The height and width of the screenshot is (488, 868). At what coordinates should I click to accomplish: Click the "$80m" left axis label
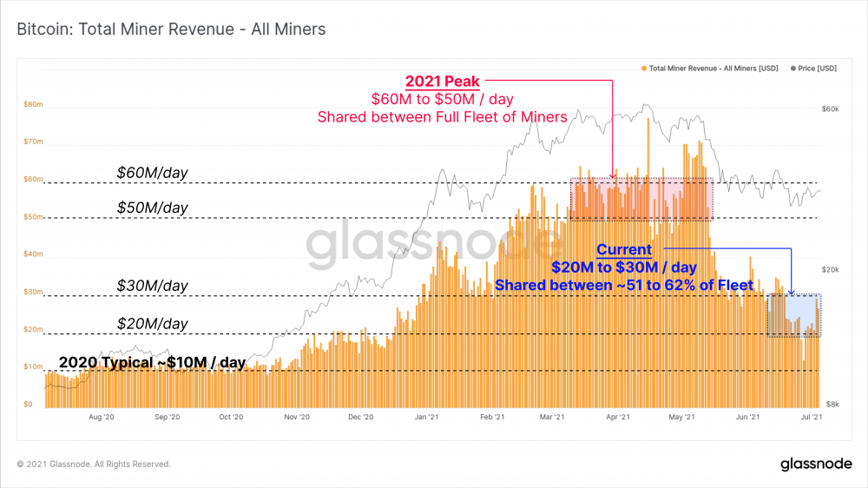point(33,105)
